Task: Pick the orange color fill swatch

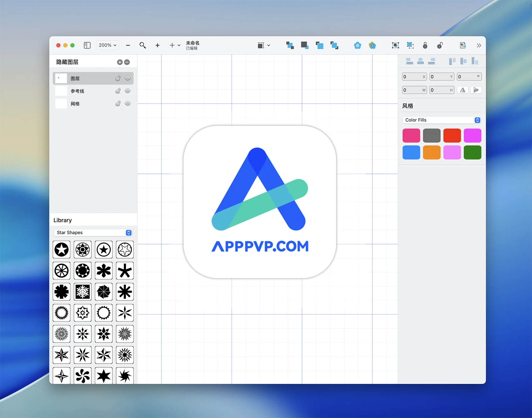Action: pos(432,153)
